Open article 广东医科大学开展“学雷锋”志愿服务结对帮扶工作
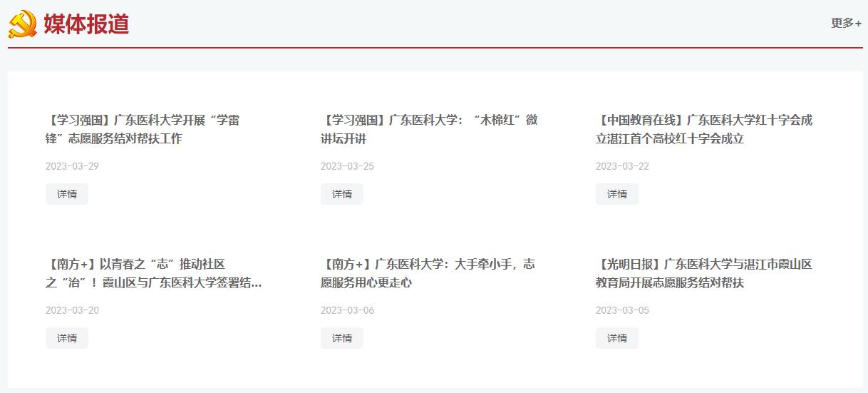868x393 pixels. [143, 129]
